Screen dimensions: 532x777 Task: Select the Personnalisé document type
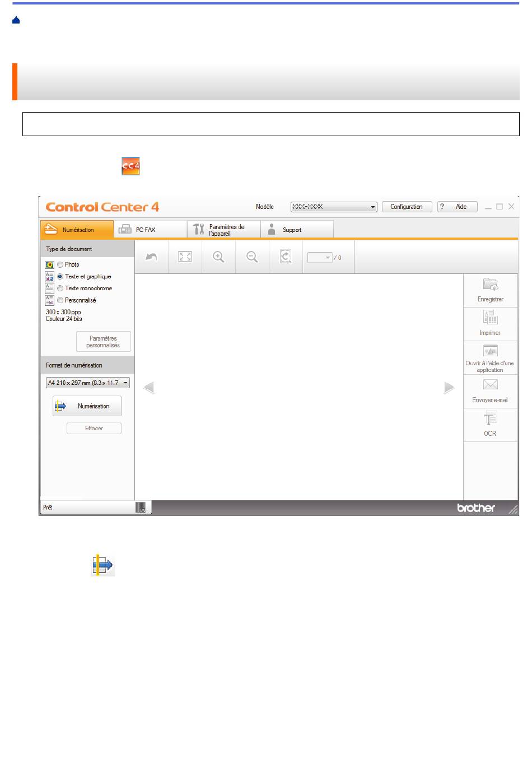(x=60, y=300)
